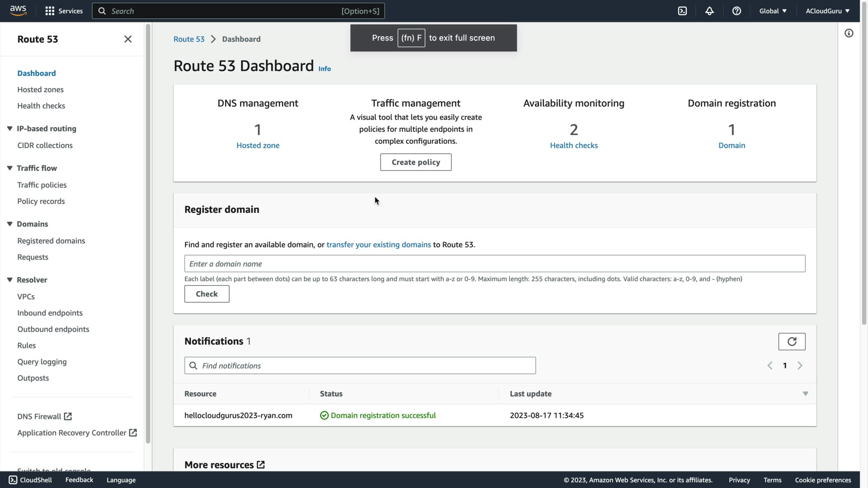
Task: Open the CloudShell icon in top bar
Action: point(682,11)
